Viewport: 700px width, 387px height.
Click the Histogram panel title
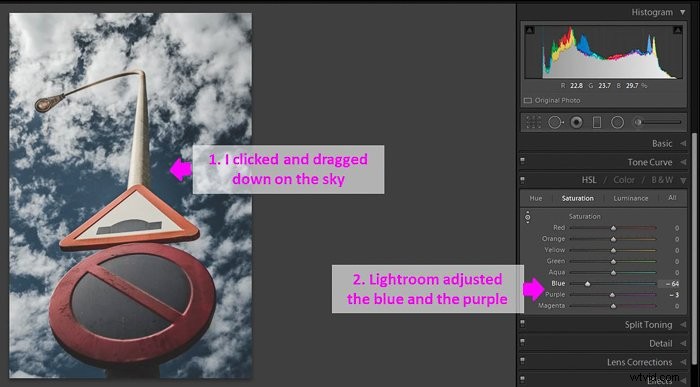click(x=652, y=12)
